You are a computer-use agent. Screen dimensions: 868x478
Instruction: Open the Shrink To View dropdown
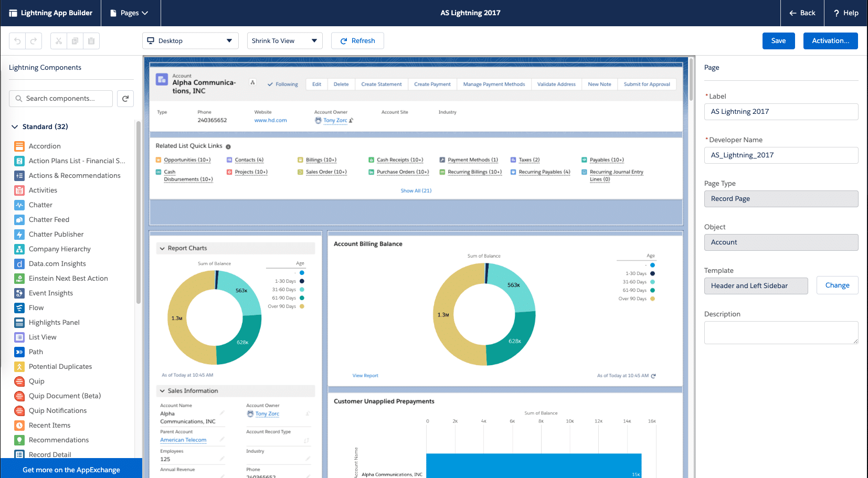[x=285, y=41]
